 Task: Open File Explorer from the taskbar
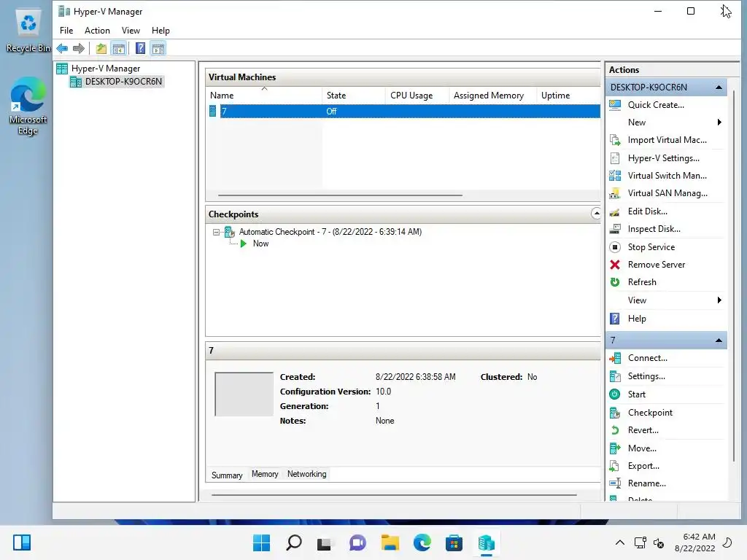coord(390,542)
